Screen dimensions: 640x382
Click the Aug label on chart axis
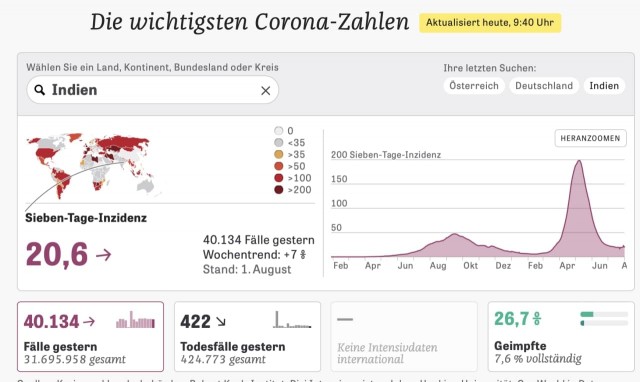pyautogui.click(x=438, y=266)
